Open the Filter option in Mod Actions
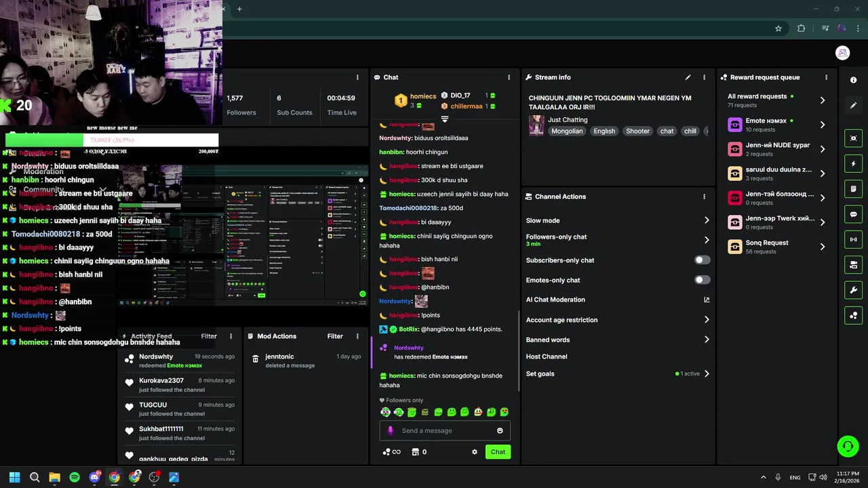Viewport: 868px width, 488px height. click(335, 336)
